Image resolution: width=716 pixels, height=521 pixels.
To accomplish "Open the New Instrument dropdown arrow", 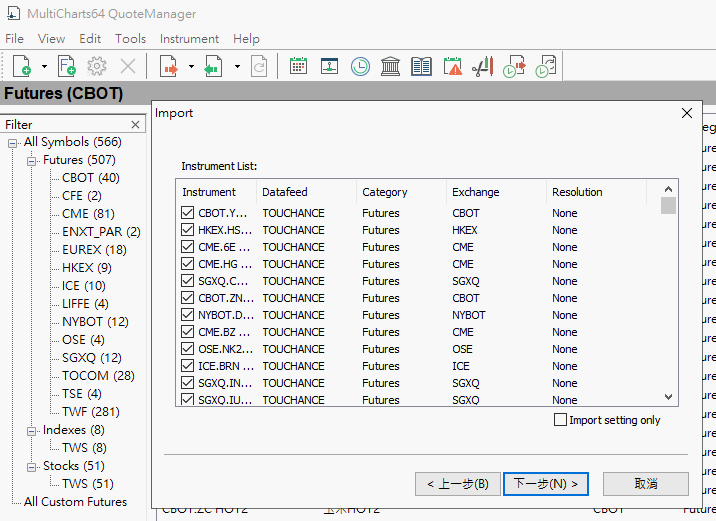I will point(44,67).
